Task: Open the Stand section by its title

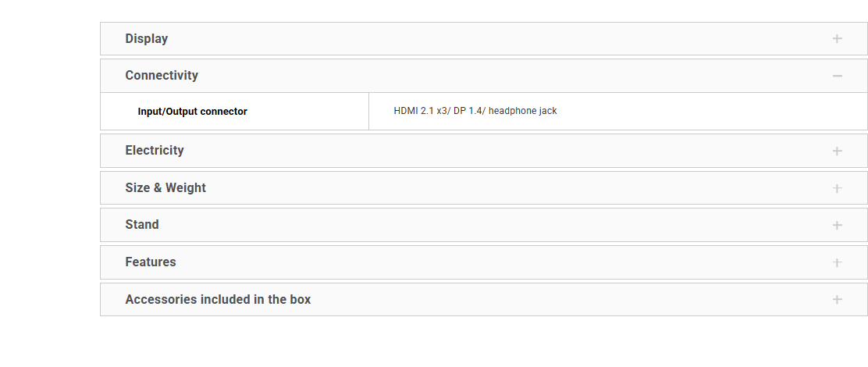Action: 142,225
